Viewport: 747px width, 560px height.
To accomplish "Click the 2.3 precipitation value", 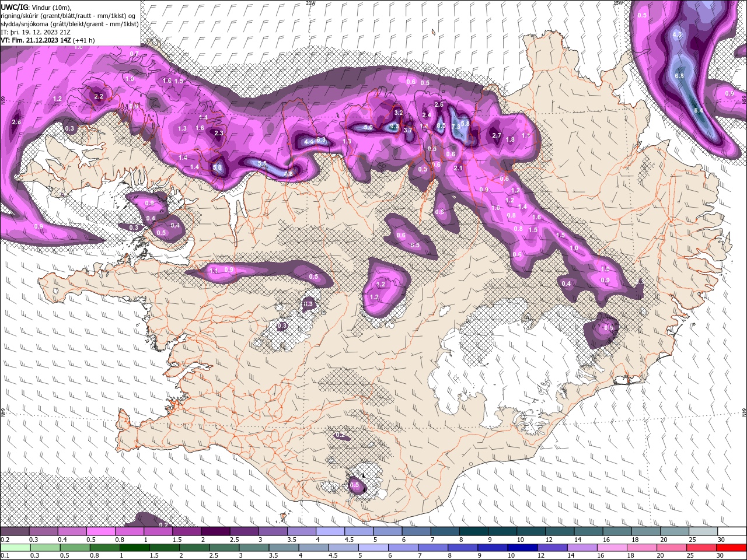I will [x=219, y=134].
